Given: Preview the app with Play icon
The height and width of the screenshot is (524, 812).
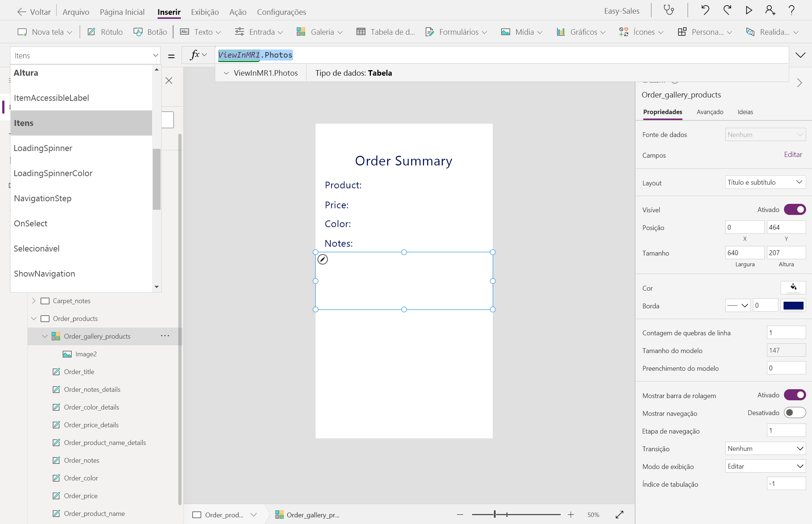Looking at the screenshot, I should click(x=749, y=10).
